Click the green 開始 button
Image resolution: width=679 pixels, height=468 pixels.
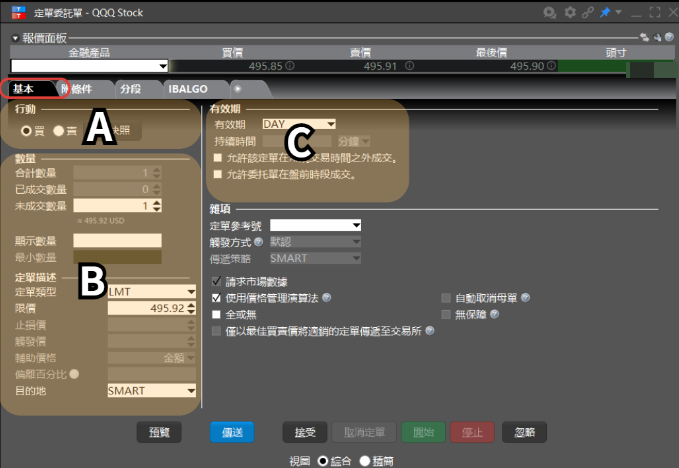[x=424, y=432]
